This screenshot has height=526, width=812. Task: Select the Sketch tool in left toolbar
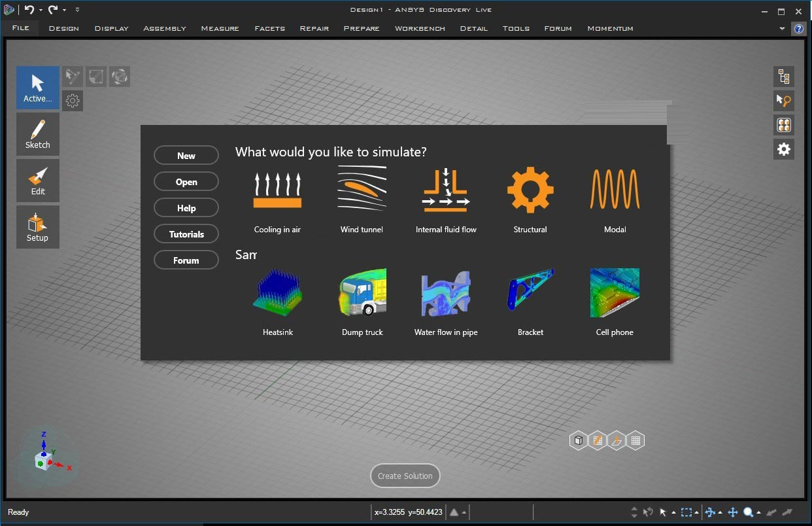pos(37,133)
